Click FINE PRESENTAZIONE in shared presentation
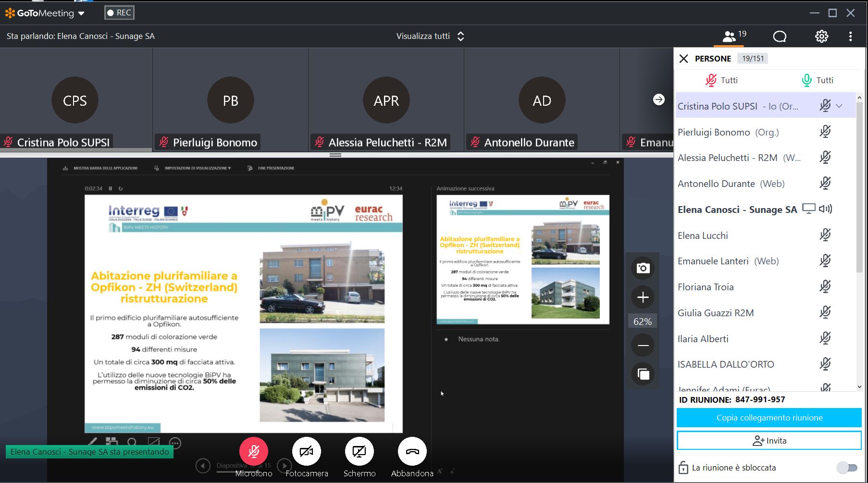The image size is (868, 483). point(271,168)
